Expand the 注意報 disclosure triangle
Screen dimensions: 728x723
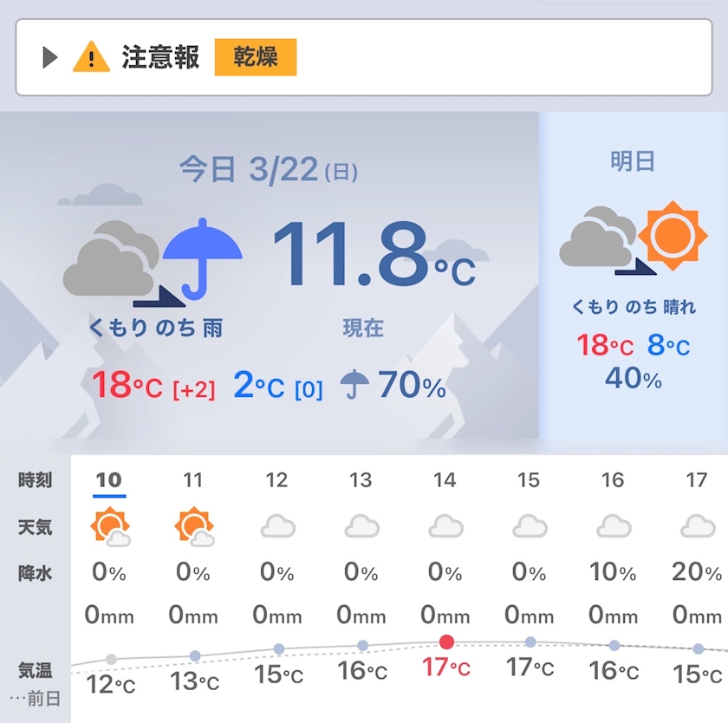(49, 58)
